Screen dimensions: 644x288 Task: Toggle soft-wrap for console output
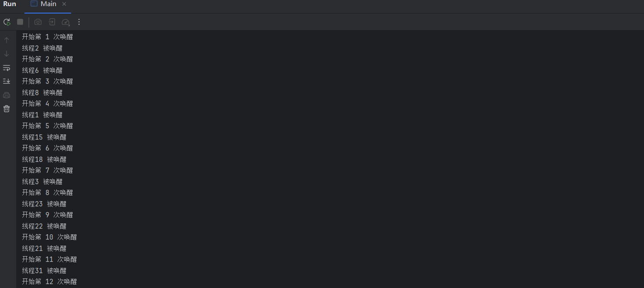tap(7, 68)
